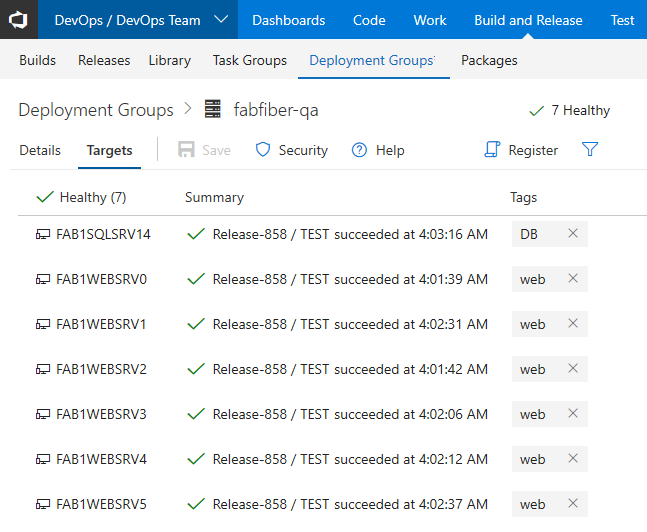Image resolution: width=647 pixels, height=532 pixels.
Task: Open the filter funnel icon
Action: [x=590, y=149]
